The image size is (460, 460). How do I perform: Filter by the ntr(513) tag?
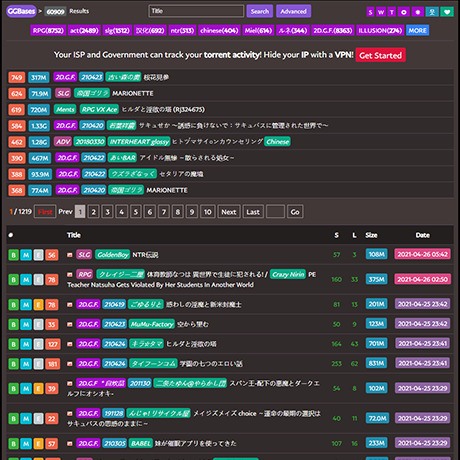coord(182,30)
